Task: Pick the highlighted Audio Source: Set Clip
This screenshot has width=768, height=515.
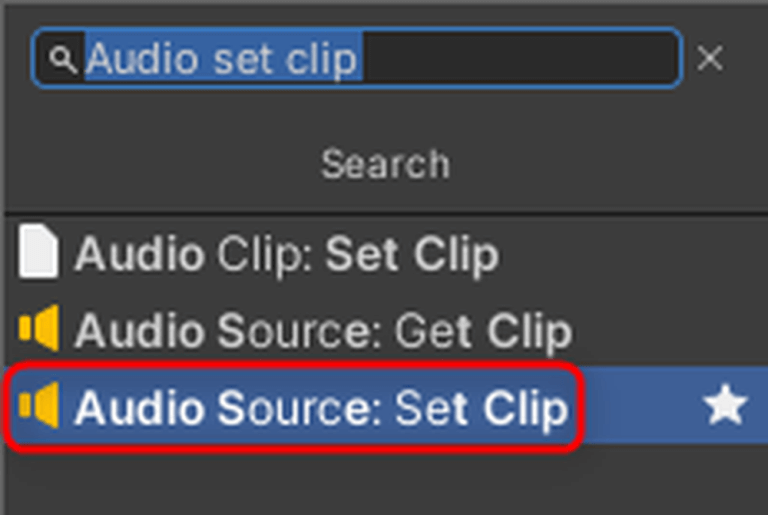Action: [x=320, y=407]
